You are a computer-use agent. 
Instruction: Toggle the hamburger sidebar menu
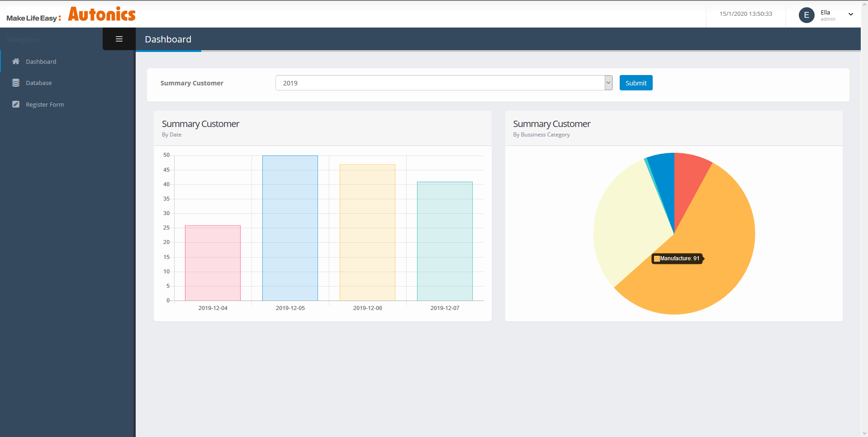(119, 39)
